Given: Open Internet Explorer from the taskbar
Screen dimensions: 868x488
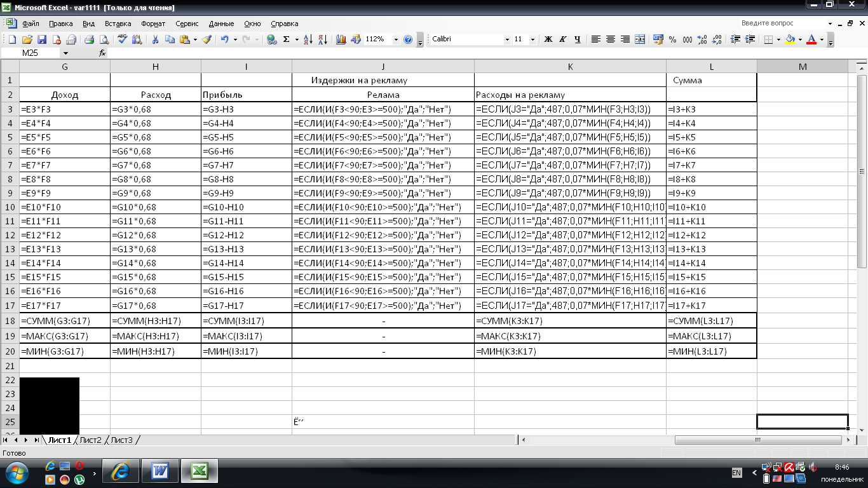Looking at the screenshot, I should [120, 472].
